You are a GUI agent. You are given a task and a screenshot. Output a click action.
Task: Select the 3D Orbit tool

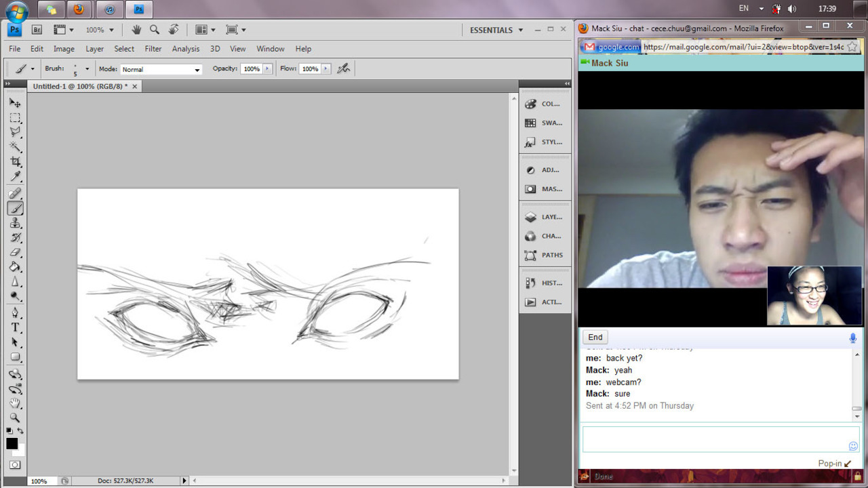pos(15,388)
